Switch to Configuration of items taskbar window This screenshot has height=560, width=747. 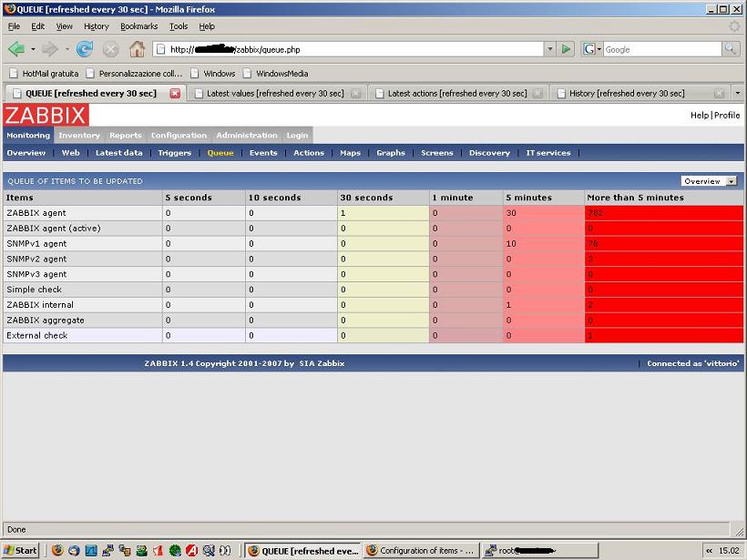point(421,551)
